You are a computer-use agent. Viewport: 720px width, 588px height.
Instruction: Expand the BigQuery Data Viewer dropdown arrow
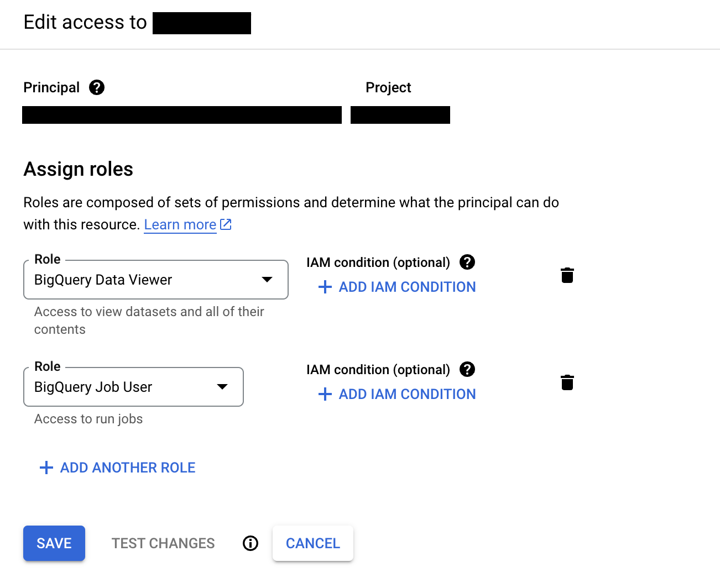267,280
